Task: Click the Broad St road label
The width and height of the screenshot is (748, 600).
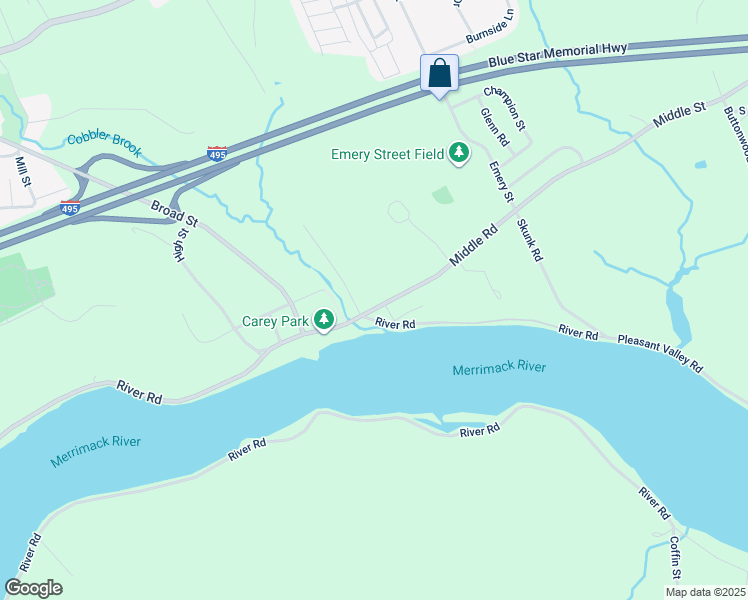Action: pyautogui.click(x=174, y=213)
